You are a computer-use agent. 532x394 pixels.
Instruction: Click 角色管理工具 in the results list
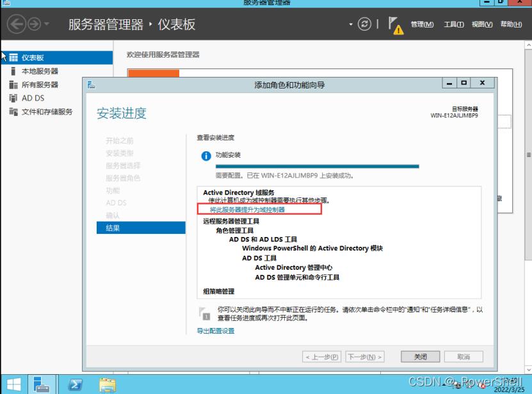(x=235, y=231)
